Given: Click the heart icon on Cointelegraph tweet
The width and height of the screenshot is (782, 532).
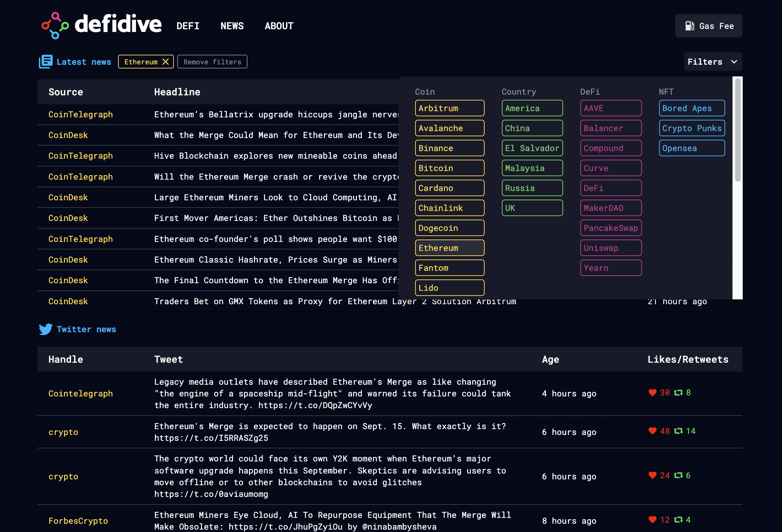Looking at the screenshot, I should (652, 393).
